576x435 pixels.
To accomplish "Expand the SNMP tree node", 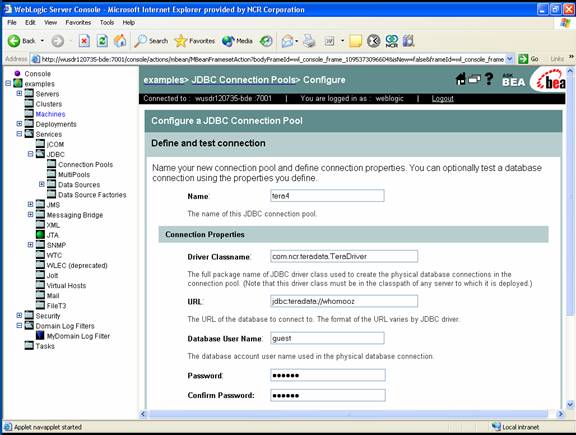I will click(x=30, y=245).
